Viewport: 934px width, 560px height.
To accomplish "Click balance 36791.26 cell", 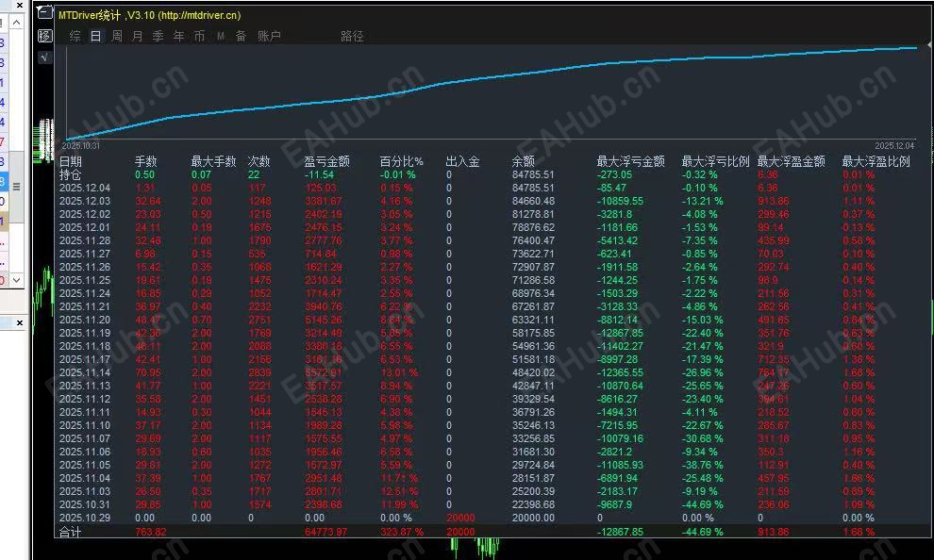I will click(x=533, y=412).
